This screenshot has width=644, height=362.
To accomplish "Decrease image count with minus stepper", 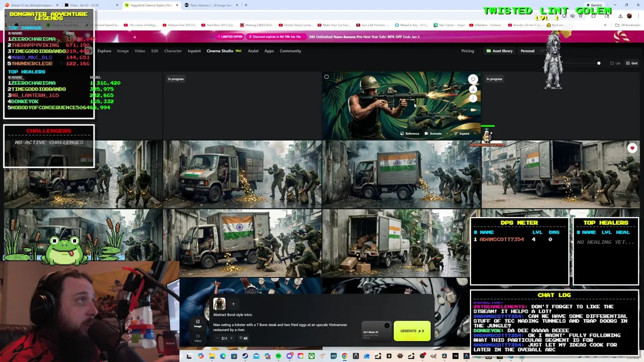I will pos(217,338).
